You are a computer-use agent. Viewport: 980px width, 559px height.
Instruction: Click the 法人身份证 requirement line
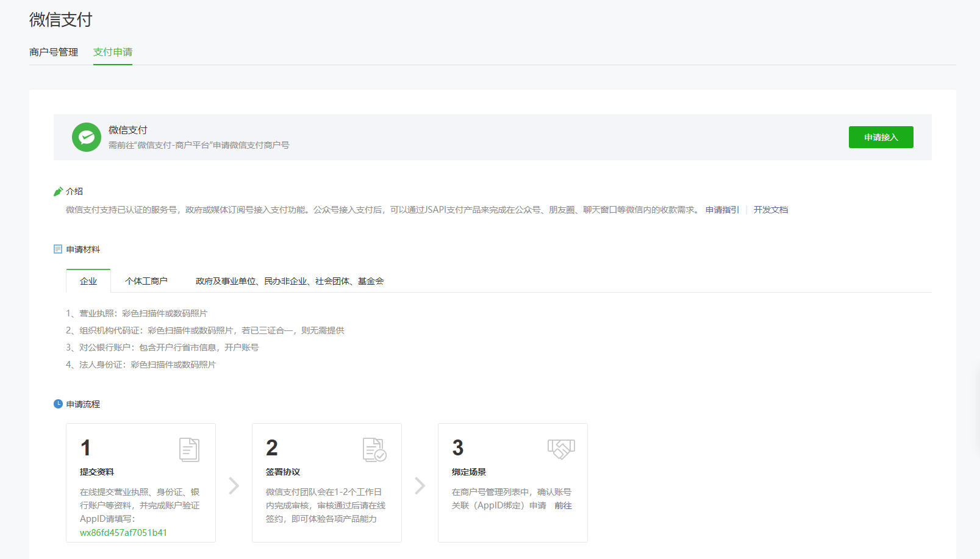[x=141, y=365]
